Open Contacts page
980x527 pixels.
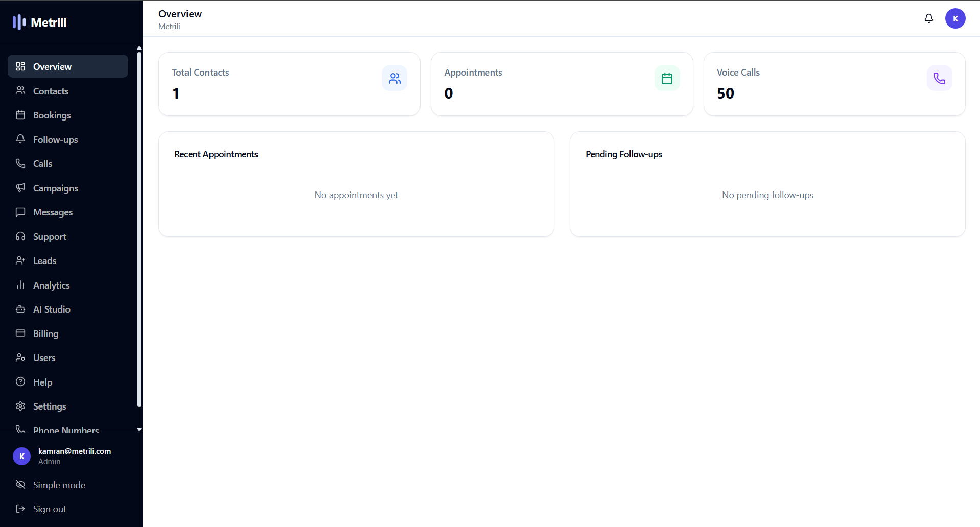[68, 91]
